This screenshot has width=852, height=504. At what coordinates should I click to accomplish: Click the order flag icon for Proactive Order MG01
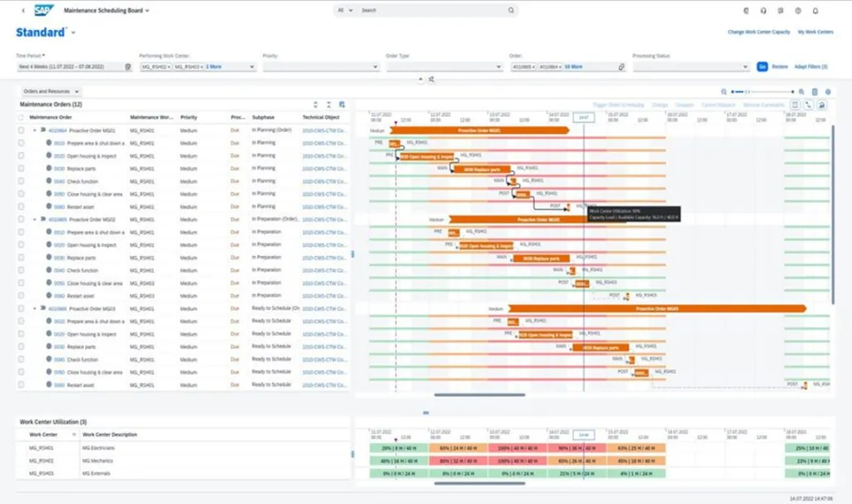tap(43, 131)
